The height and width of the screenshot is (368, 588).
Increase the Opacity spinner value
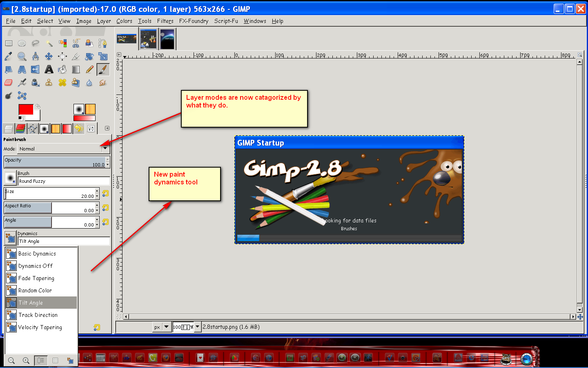(107, 159)
